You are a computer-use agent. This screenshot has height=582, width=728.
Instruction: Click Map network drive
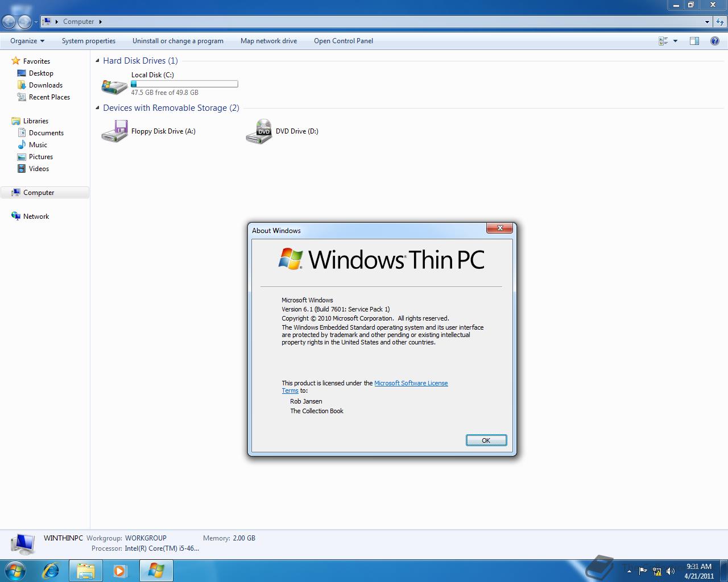[x=268, y=41]
